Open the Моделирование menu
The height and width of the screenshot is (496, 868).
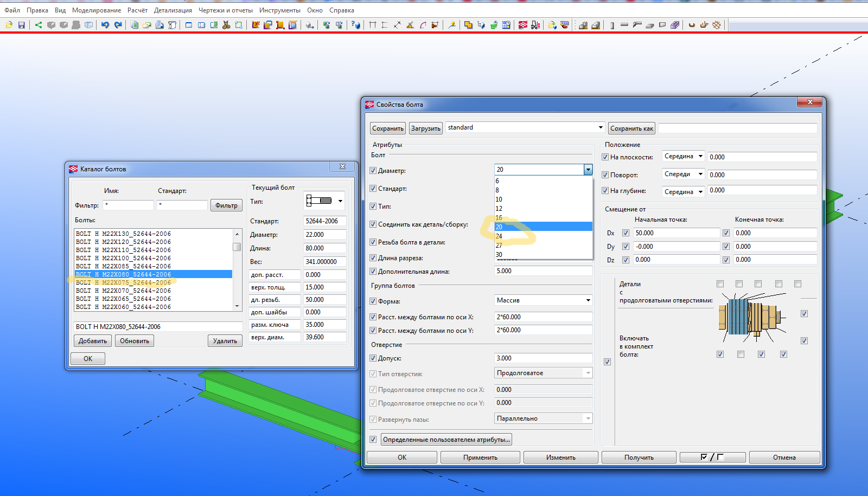tap(97, 10)
